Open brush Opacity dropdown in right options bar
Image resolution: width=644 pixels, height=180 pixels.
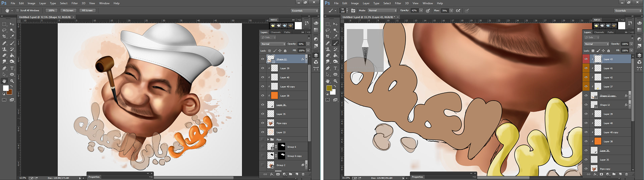click(x=421, y=11)
